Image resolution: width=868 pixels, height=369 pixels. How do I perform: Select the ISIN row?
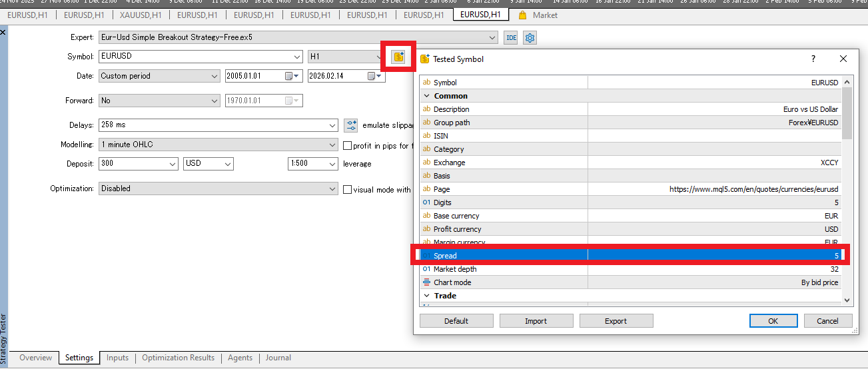coord(630,136)
